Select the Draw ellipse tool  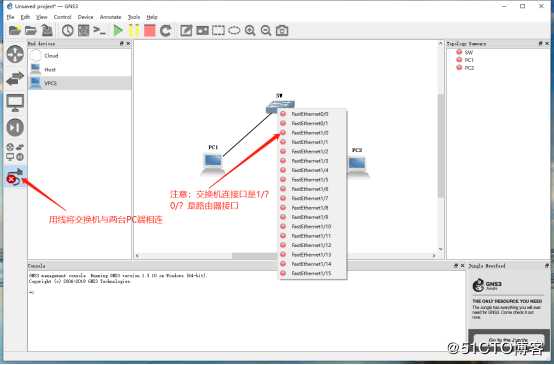(234, 31)
